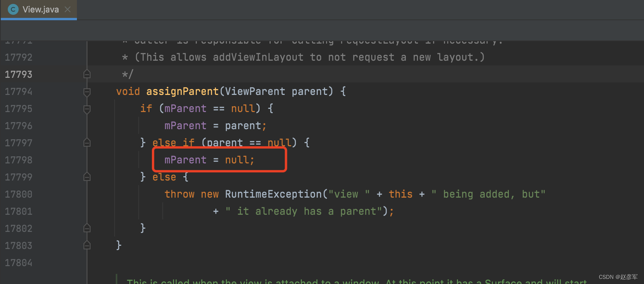The image size is (644, 284).
Task: Click the comment end '*/' on line 17793
Action: (128, 74)
